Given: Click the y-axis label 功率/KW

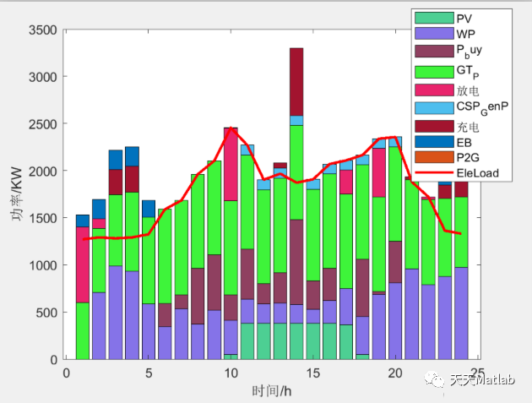Looking at the screenshot, I should click(x=17, y=193).
